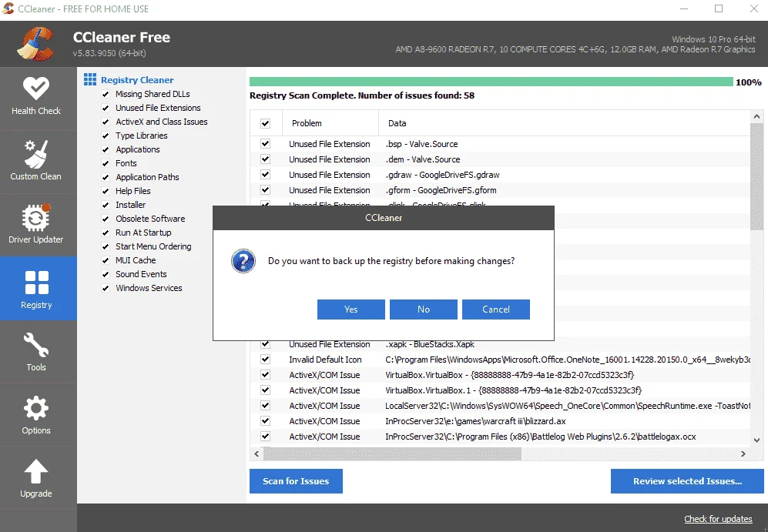Click the CCleaner title bar app icon
The width and height of the screenshot is (768, 532).
click(8, 8)
